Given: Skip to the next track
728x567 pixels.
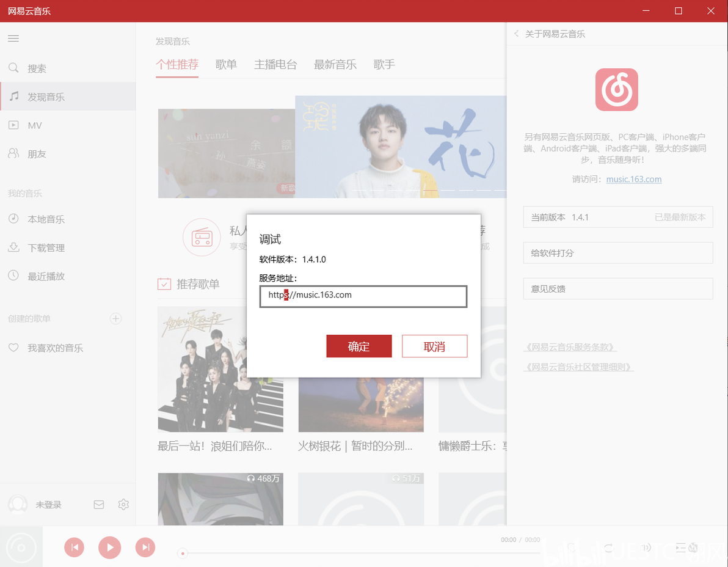Looking at the screenshot, I should click(x=145, y=547).
